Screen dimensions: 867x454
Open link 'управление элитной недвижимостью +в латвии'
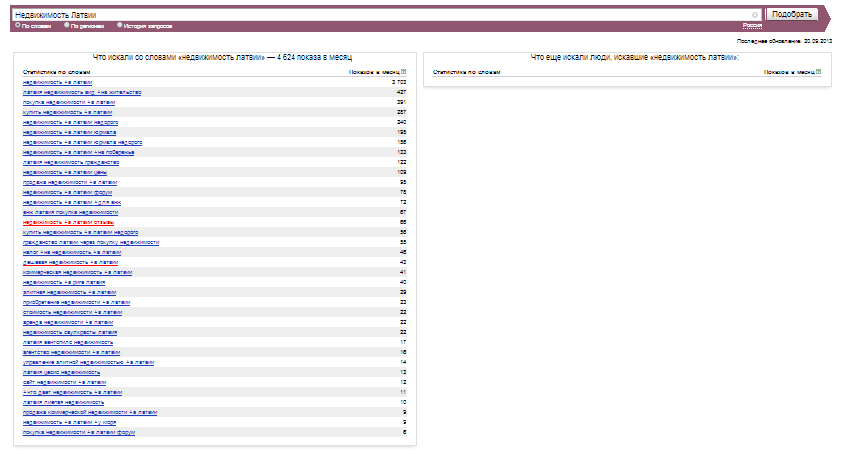pos(88,362)
